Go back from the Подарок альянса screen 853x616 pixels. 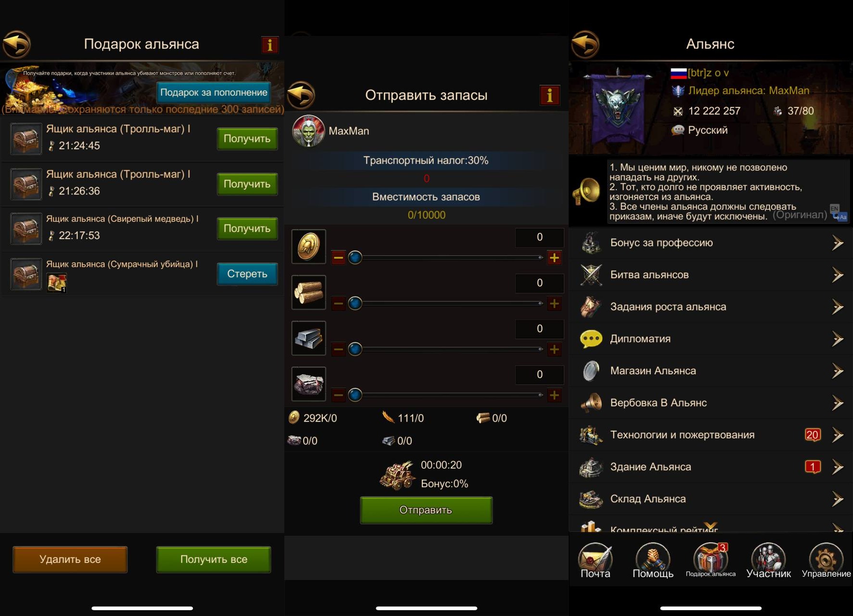pos(17,44)
